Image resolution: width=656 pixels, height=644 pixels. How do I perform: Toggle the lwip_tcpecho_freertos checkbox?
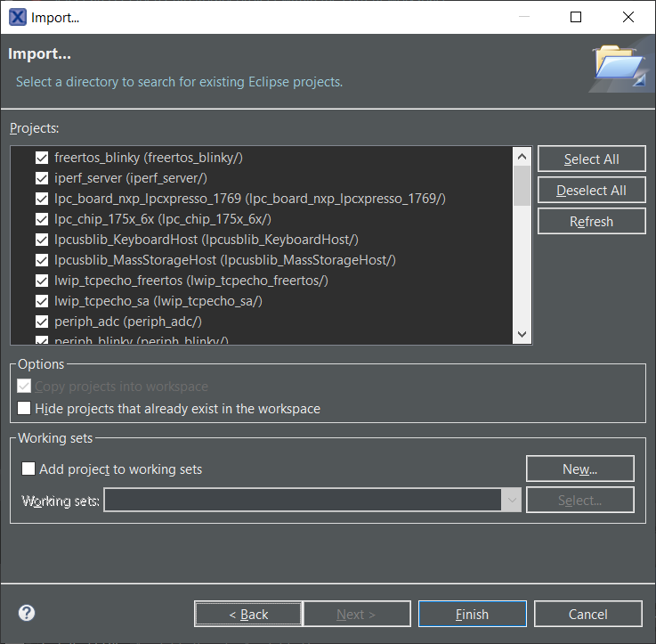(x=42, y=281)
